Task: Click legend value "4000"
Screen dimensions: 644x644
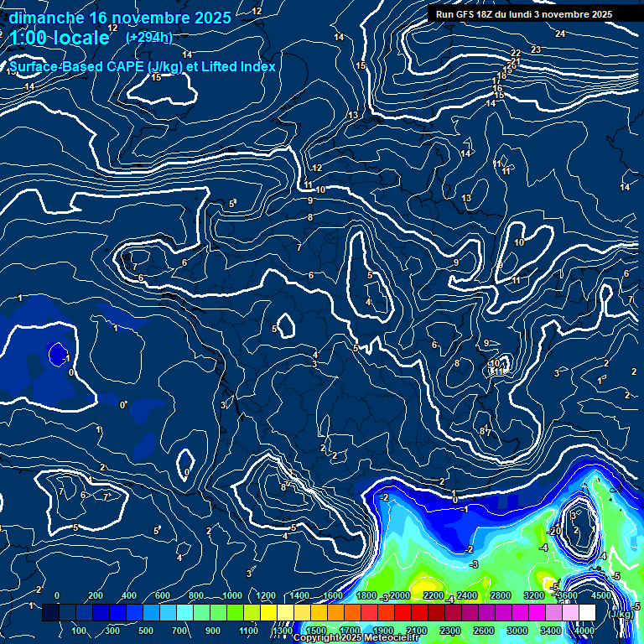Action: click(584, 631)
